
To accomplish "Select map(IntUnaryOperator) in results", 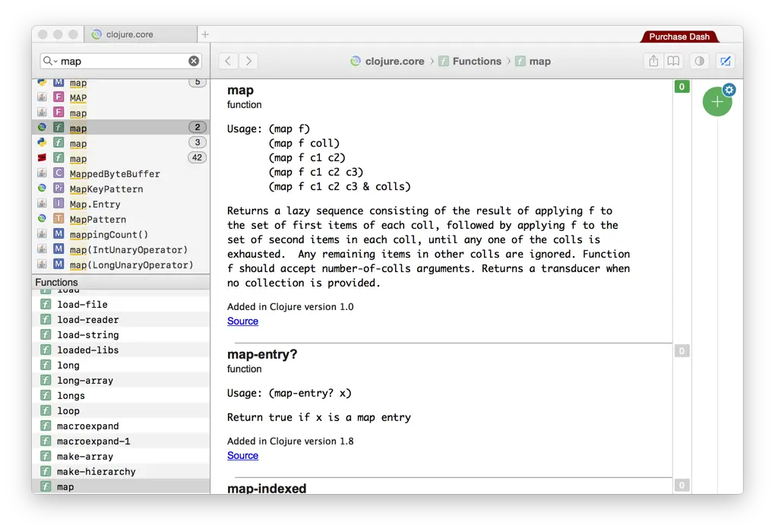I will [x=121, y=250].
